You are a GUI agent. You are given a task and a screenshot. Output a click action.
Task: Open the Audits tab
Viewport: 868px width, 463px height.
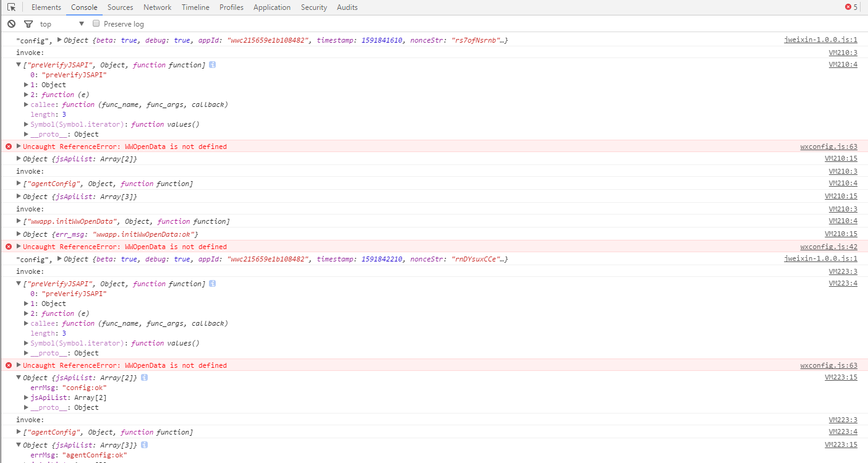[347, 7]
